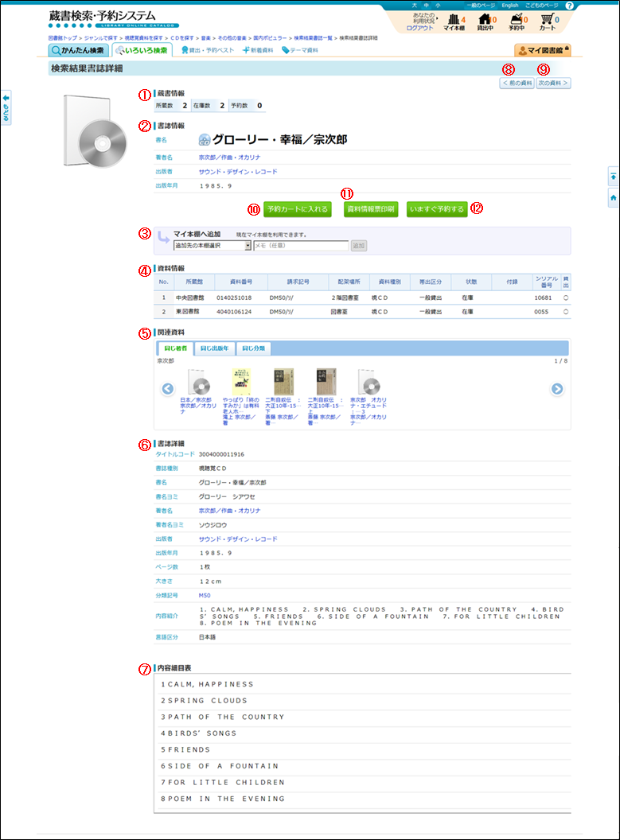
Task: Click the CD icon beside the title
Action: coord(204,140)
